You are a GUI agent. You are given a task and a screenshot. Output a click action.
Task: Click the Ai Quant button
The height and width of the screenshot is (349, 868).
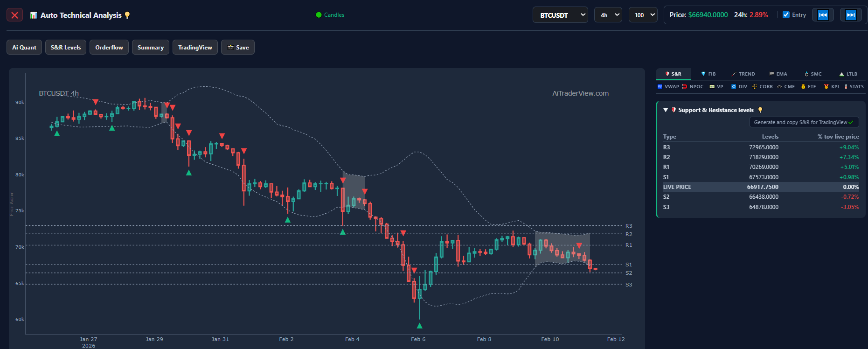point(24,47)
